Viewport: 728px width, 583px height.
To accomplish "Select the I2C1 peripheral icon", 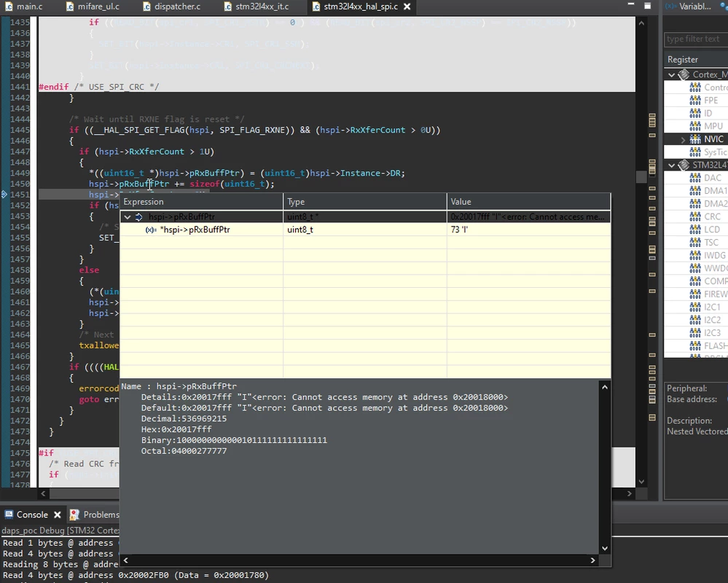I will (x=695, y=308).
